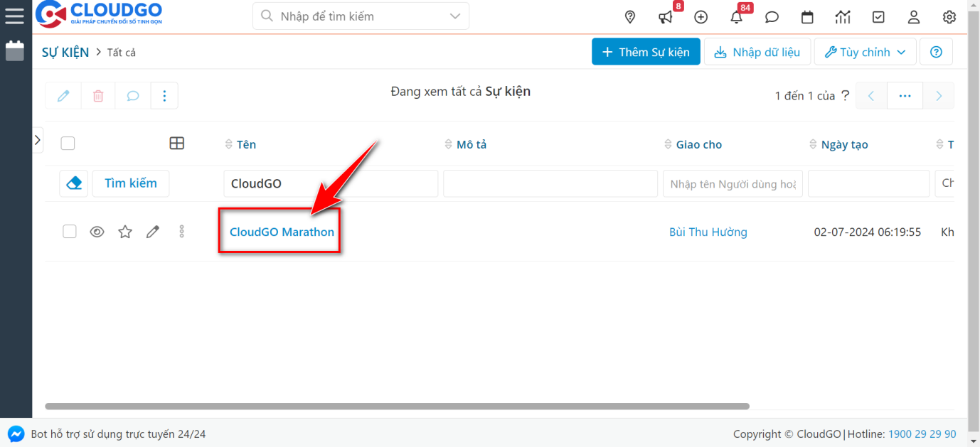Open the notifications bell icon
The height and width of the screenshot is (447, 980).
coord(737,17)
